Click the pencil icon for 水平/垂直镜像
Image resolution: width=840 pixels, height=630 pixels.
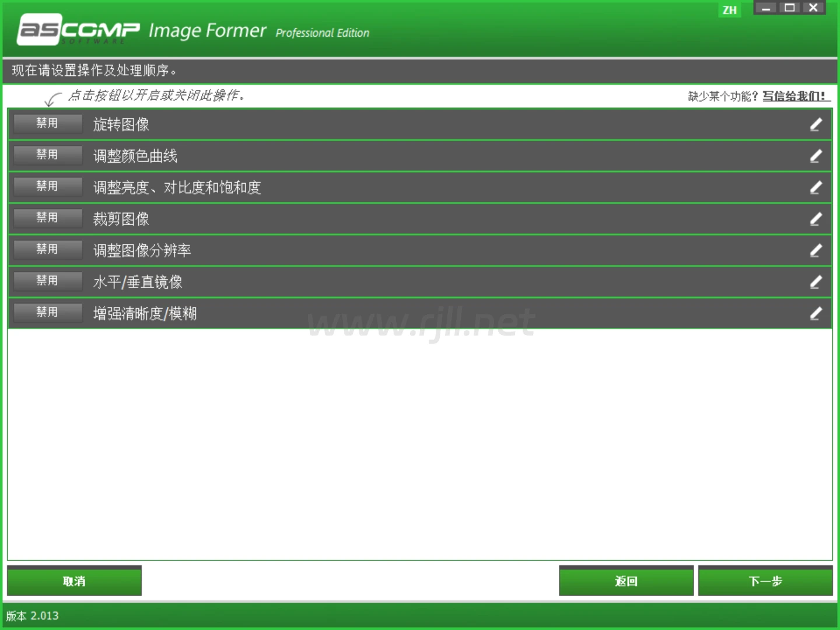click(x=815, y=282)
